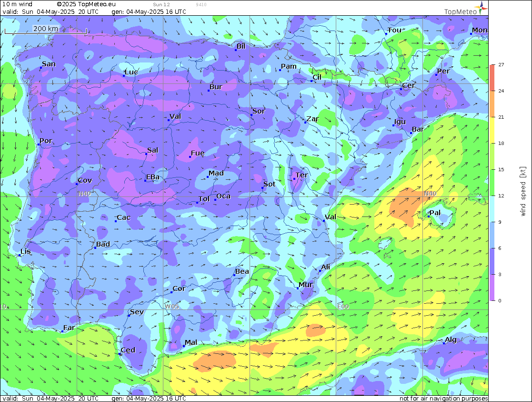Open the ©2025 TopMeteo.eu copyright link
The height and width of the screenshot is (402, 532).
[86, 4]
